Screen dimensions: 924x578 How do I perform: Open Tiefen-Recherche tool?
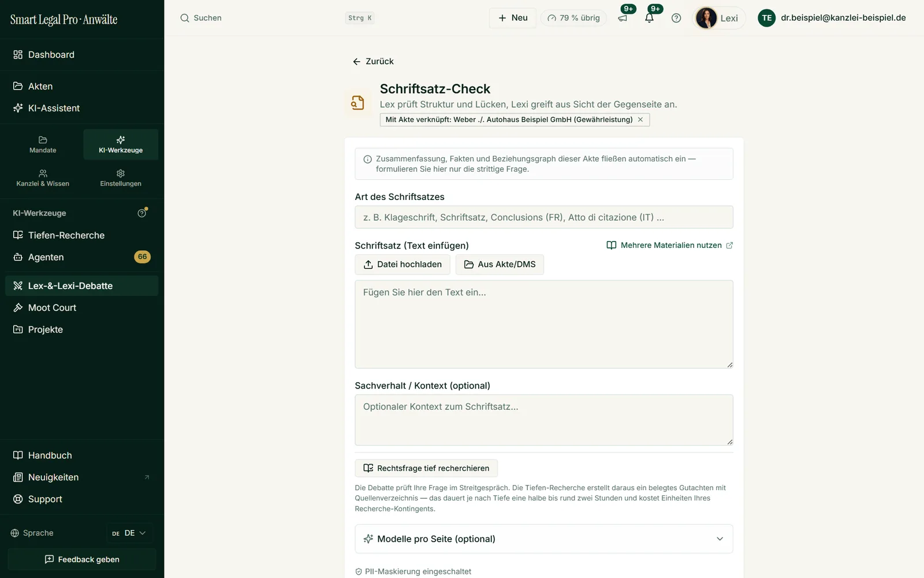82,235
